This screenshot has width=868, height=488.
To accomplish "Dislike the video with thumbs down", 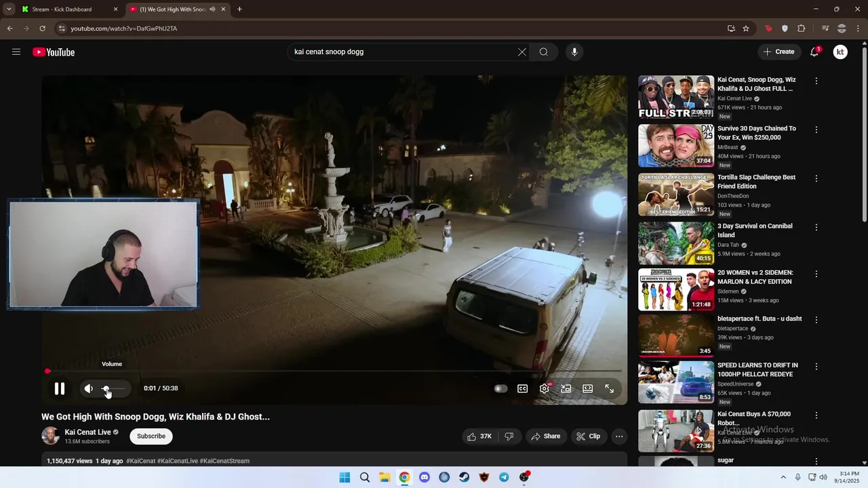I will pyautogui.click(x=509, y=436).
